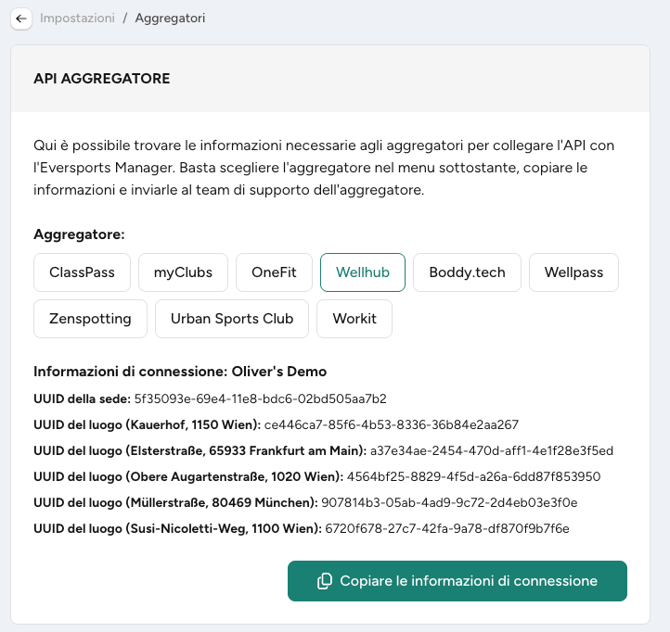Click the Kauerhof, 1150 Wien UUID value
Screen dimensions: 670x632
(x=391, y=425)
